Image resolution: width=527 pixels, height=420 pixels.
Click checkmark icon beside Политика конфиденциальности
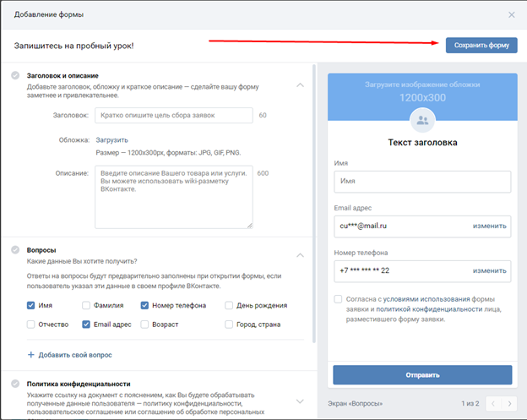[x=15, y=384]
